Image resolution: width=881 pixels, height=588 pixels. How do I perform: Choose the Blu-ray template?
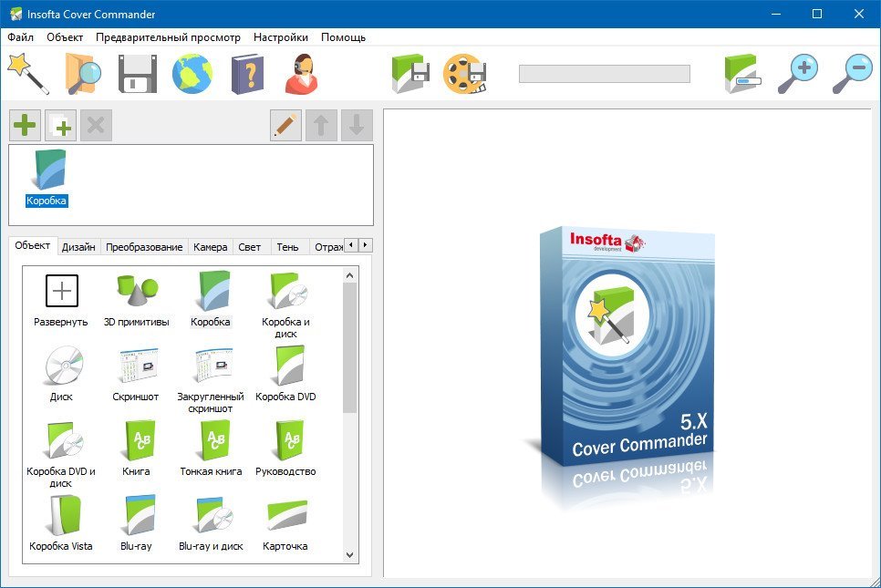pyautogui.click(x=136, y=523)
